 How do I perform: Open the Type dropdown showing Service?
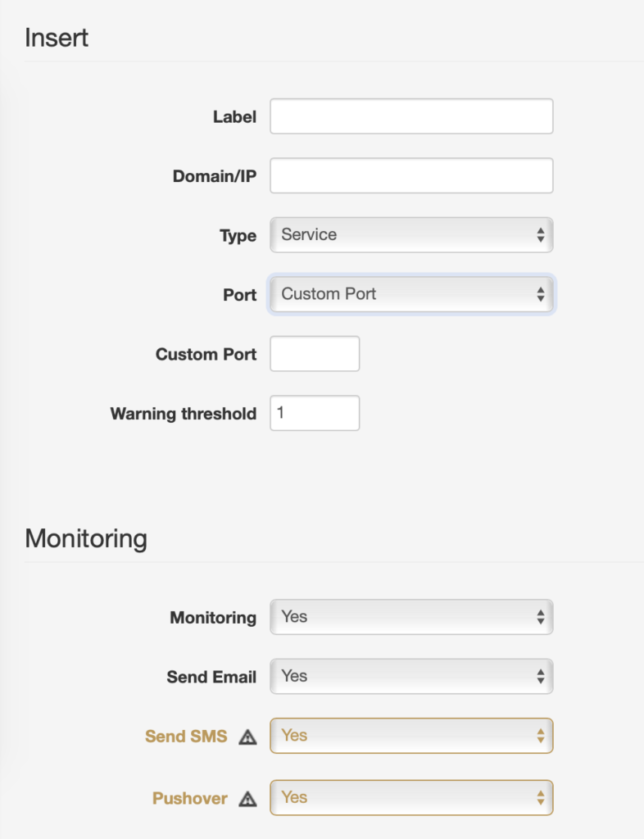(411, 235)
